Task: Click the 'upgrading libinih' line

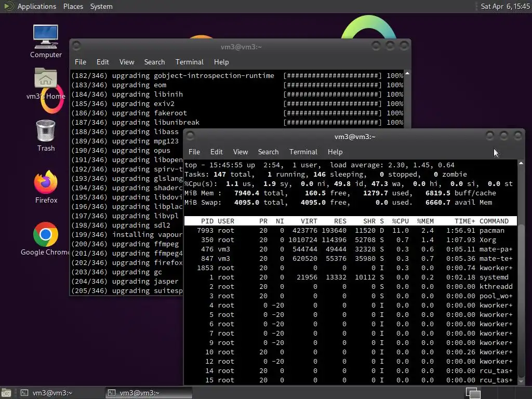Action: [x=237, y=95]
